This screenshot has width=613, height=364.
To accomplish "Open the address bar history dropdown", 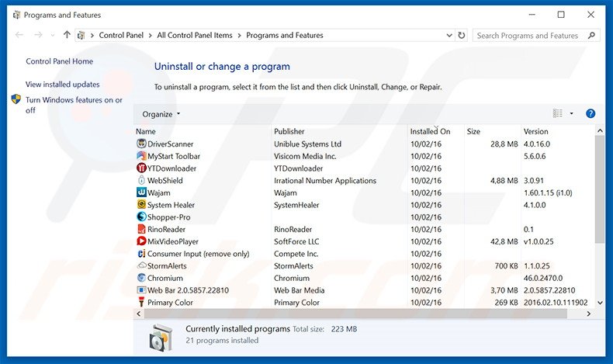I will tap(449, 35).
